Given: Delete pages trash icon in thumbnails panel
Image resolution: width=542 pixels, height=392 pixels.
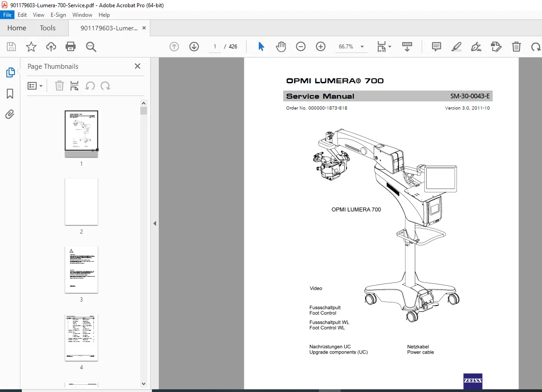Looking at the screenshot, I should (59, 86).
